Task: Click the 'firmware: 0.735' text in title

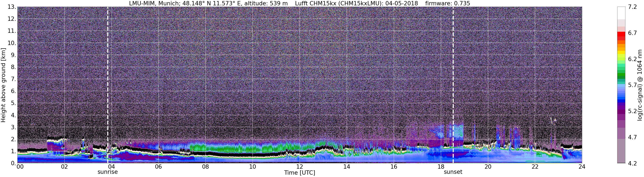Action: [448, 3]
